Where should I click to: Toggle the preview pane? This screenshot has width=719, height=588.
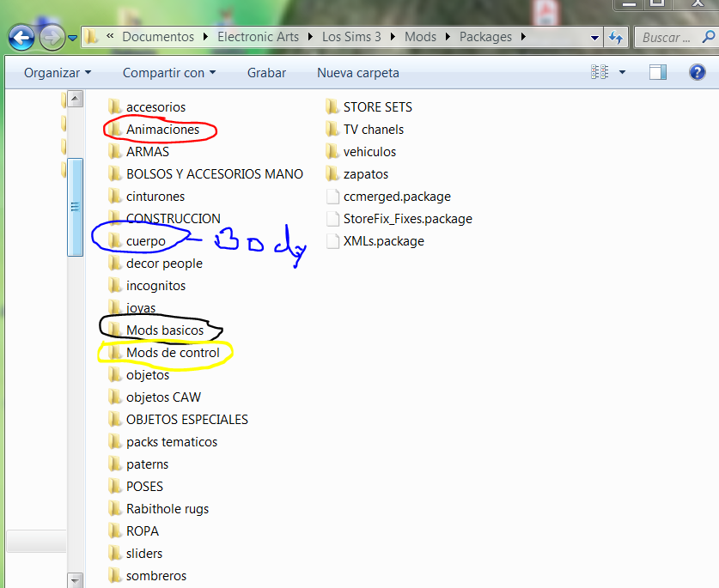658,72
